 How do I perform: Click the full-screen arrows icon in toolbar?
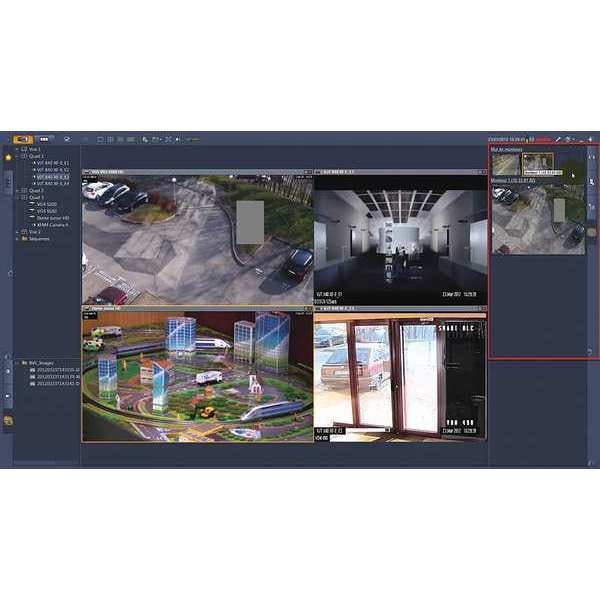(x=168, y=139)
